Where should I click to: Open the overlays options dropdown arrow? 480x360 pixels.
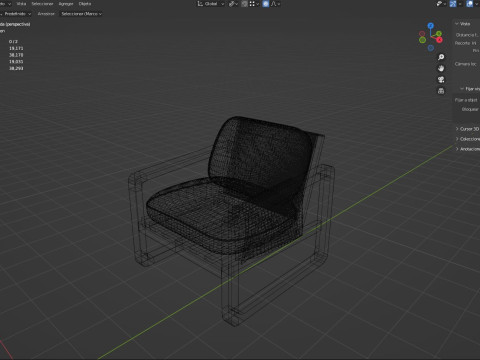tap(476, 4)
